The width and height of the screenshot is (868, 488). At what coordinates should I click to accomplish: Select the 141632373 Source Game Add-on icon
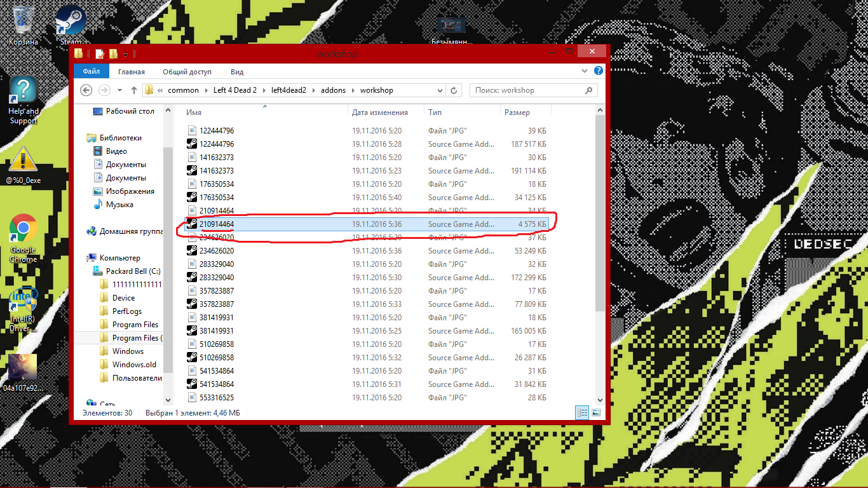pyautogui.click(x=192, y=171)
